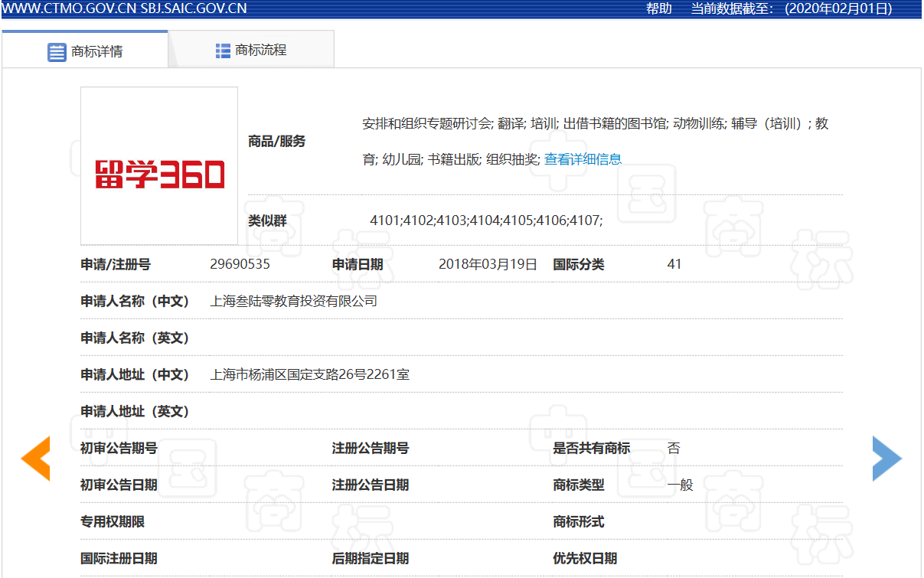Go to previous trademark with orange left arrow

(35, 459)
